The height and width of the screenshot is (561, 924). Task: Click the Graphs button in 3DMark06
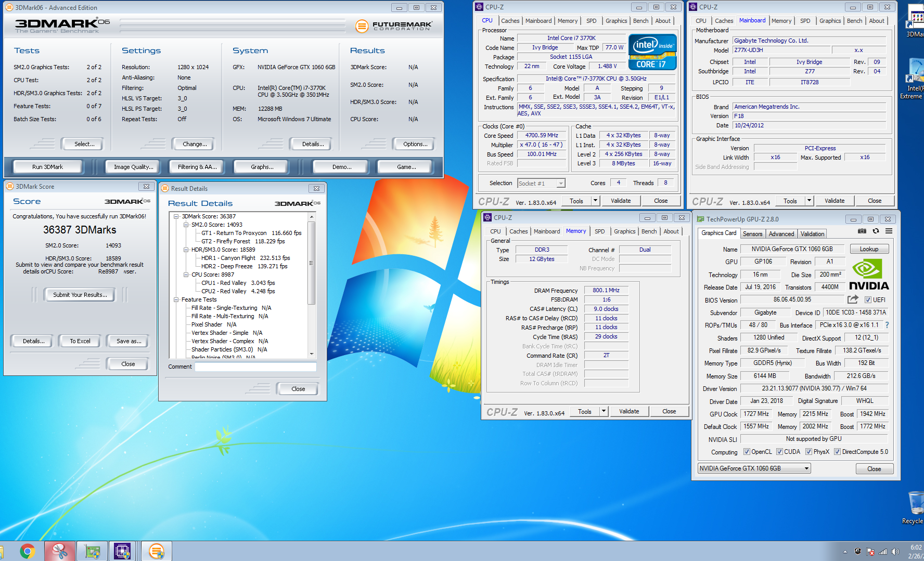pyautogui.click(x=262, y=167)
